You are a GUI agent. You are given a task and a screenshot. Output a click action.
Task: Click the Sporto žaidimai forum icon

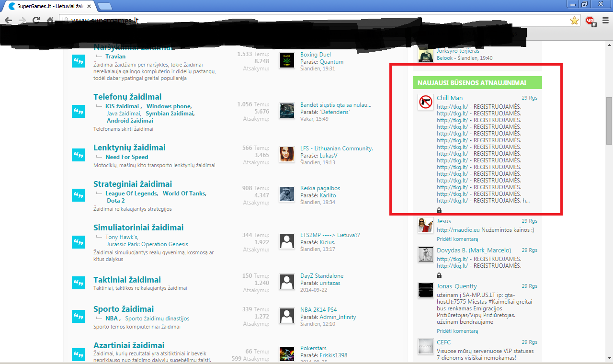(x=78, y=316)
